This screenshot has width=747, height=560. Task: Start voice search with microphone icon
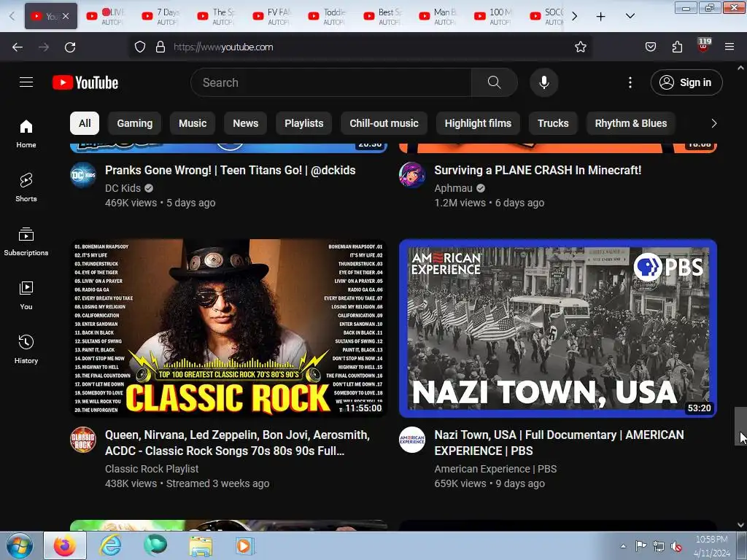click(x=544, y=82)
